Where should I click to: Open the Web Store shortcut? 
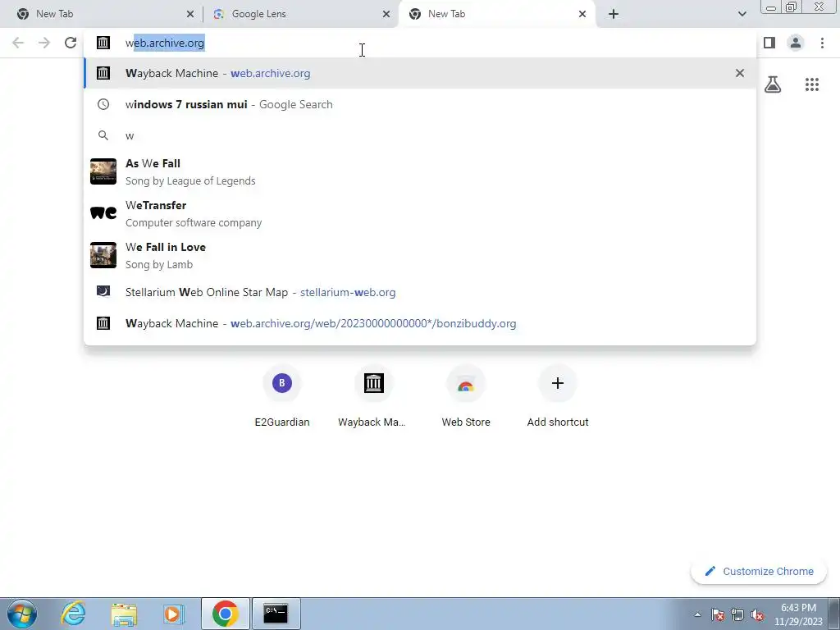(466, 396)
